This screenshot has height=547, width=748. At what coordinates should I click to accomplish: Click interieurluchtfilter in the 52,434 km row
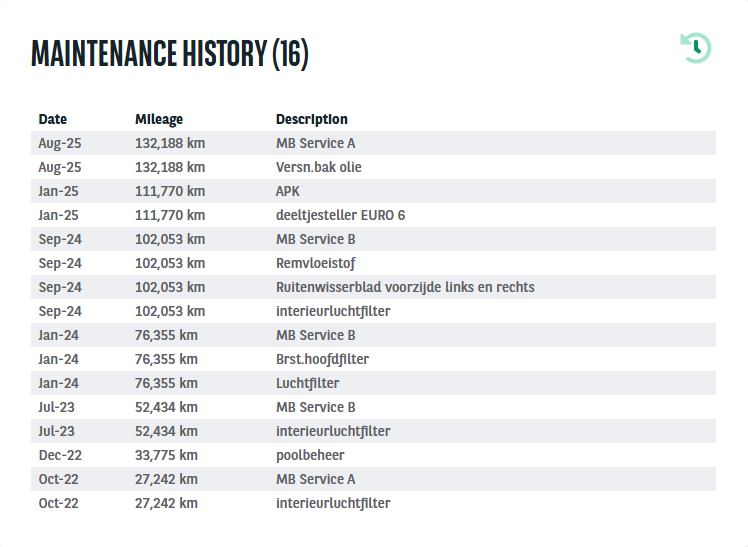pos(333,431)
